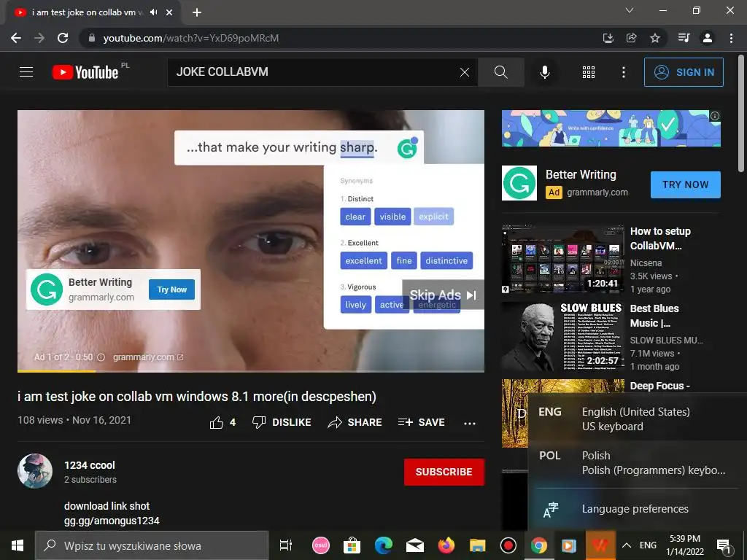Open Best Blues Music video title

click(x=654, y=316)
